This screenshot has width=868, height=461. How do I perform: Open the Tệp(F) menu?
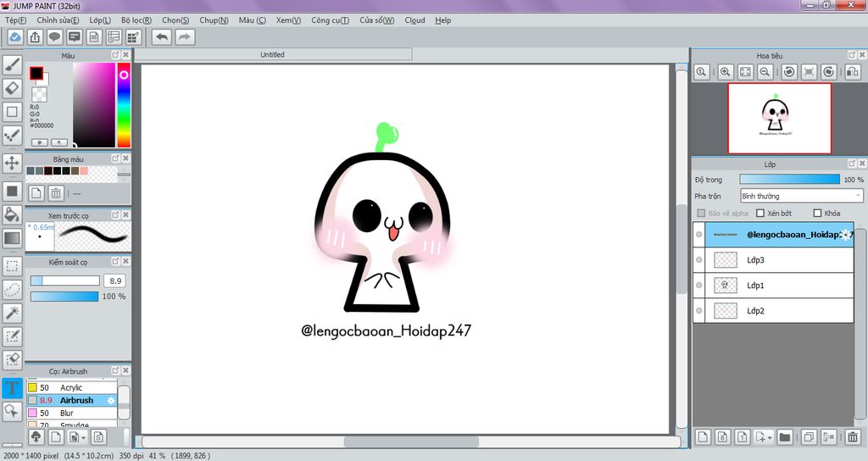(15, 20)
